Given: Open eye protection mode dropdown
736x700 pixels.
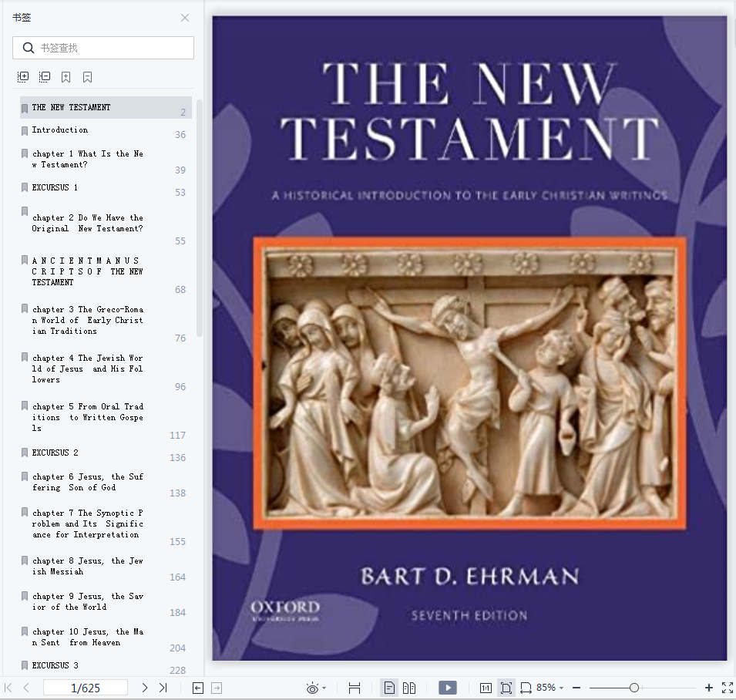Looking at the screenshot, I should (x=316, y=688).
